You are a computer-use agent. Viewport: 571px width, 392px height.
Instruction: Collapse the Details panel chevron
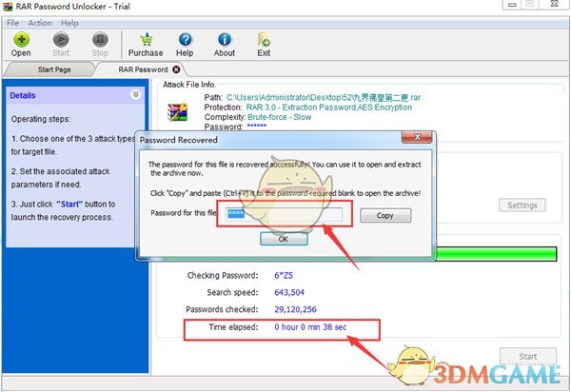pos(135,94)
